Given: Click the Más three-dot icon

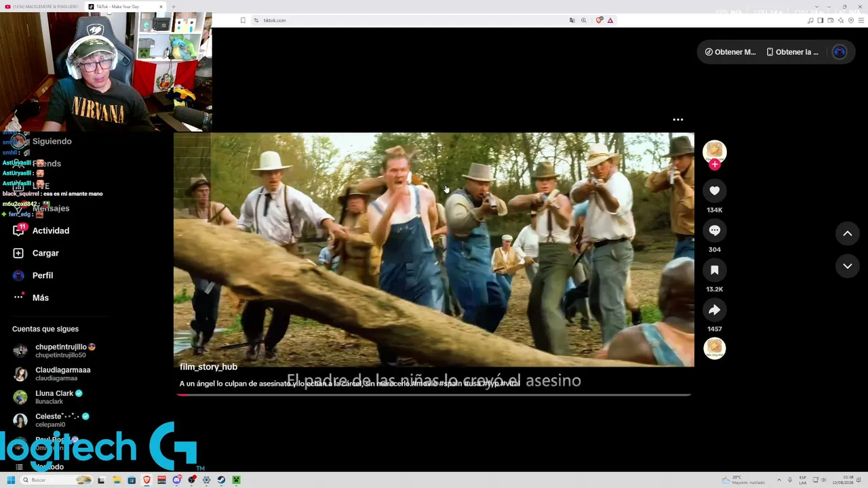Looking at the screenshot, I should click(x=18, y=298).
